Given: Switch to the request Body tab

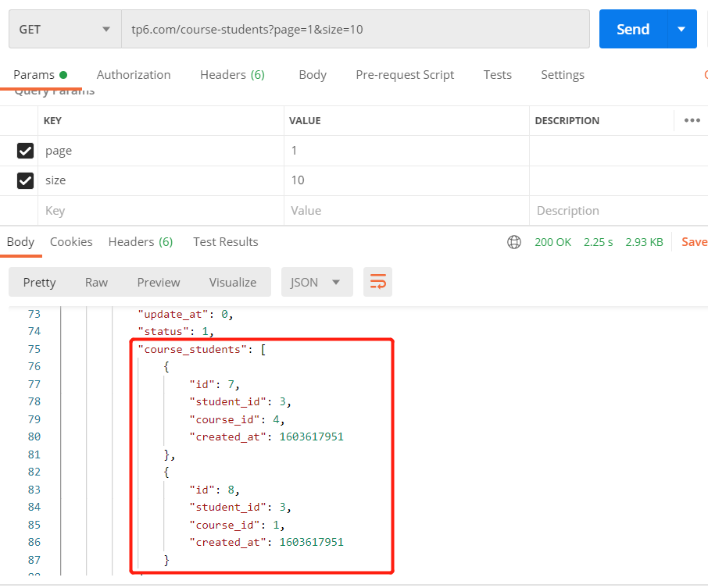Looking at the screenshot, I should (313, 75).
